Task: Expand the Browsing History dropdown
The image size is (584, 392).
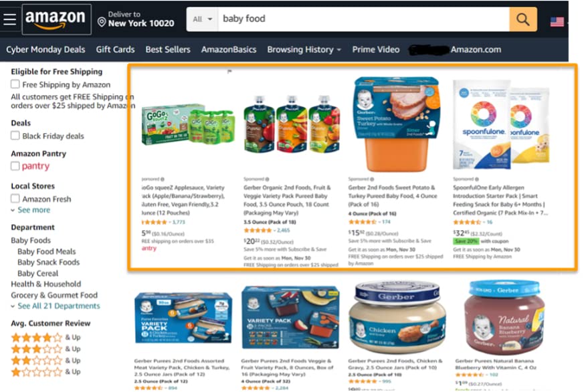Action: (x=304, y=50)
